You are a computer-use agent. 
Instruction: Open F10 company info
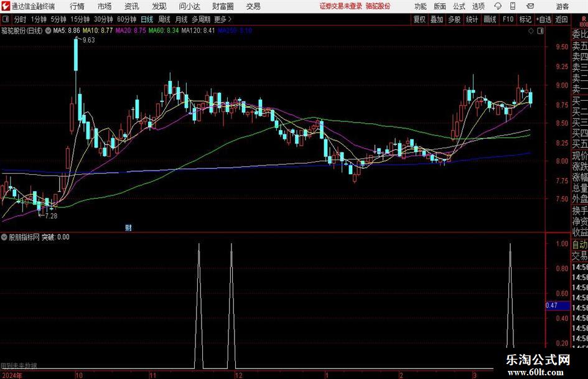508,19
